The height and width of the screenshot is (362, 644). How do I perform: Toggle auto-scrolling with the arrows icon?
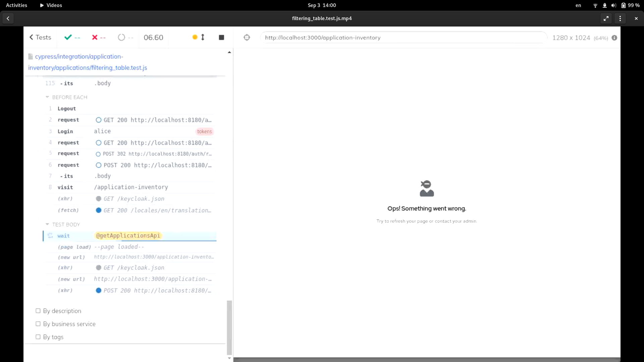pos(202,37)
